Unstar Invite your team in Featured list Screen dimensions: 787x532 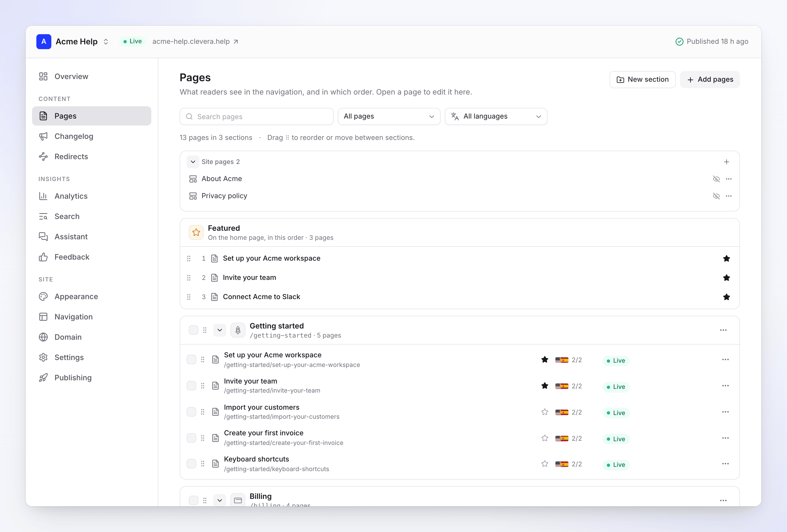[x=726, y=277]
